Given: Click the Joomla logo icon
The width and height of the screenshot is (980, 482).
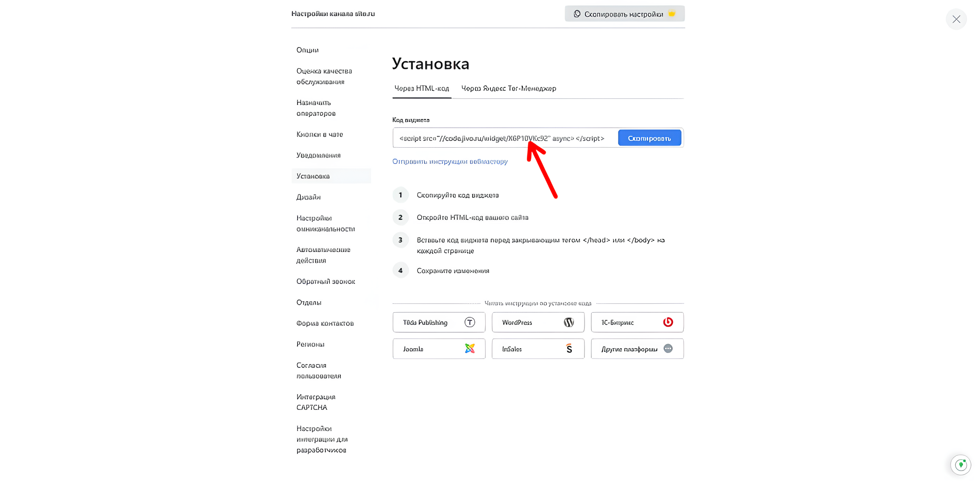Looking at the screenshot, I should pos(470,349).
